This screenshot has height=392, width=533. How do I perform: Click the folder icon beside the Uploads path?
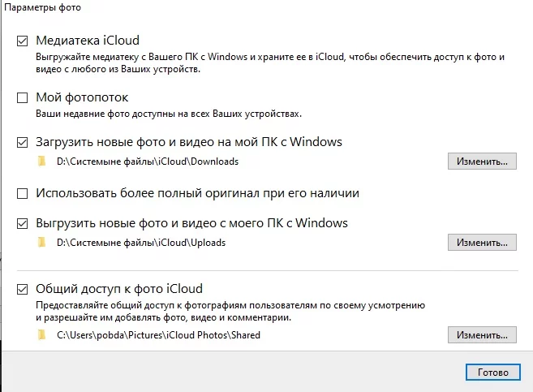click(41, 243)
